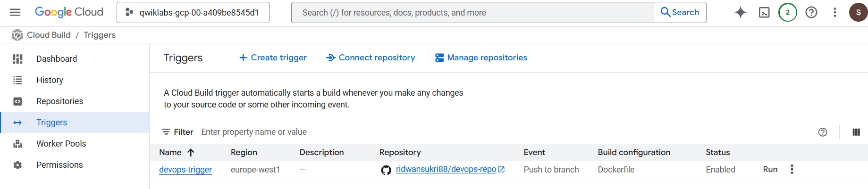The height and width of the screenshot is (189, 868).
Task: Select the Triggers sidebar item
Action: (x=75, y=123)
